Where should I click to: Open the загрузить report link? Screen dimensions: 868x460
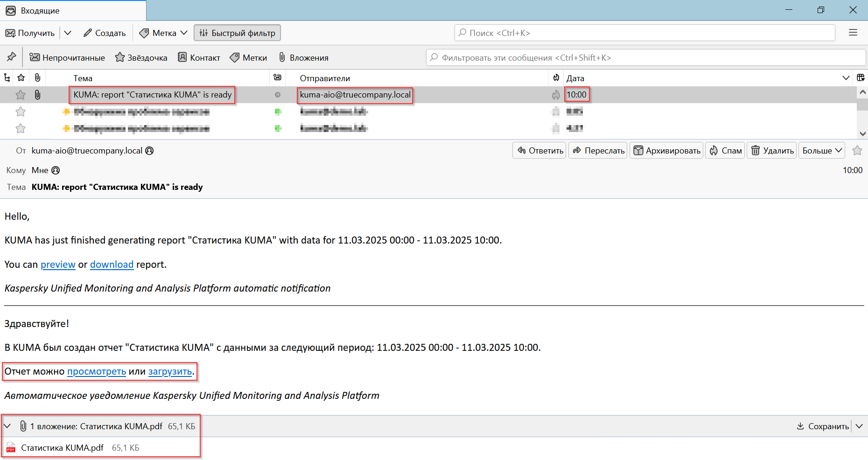pos(170,371)
